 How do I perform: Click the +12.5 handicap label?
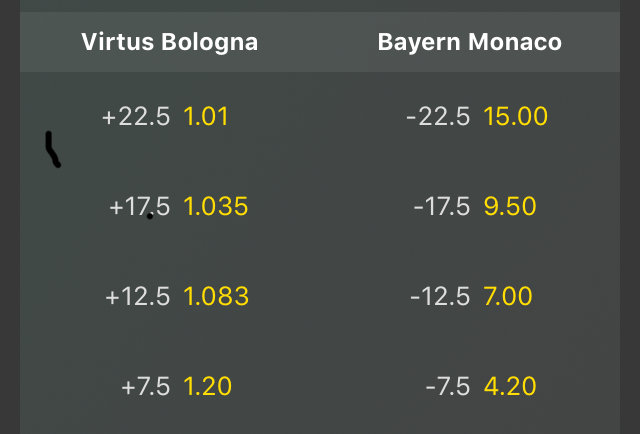(138, 296)
